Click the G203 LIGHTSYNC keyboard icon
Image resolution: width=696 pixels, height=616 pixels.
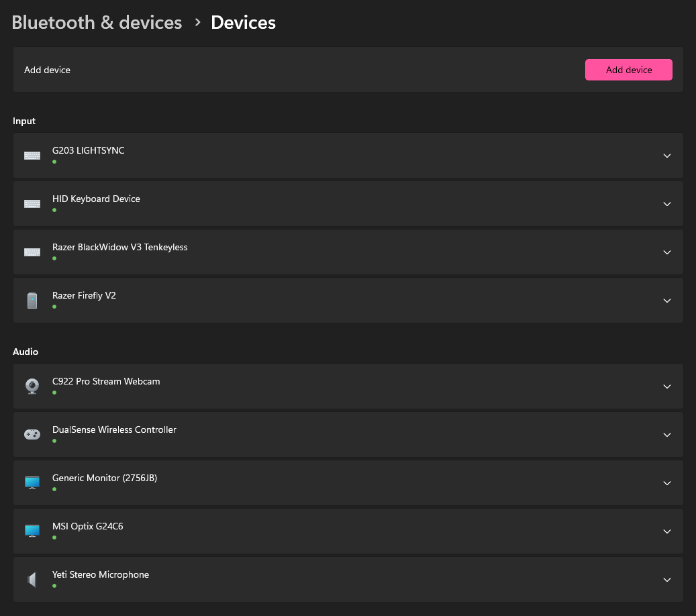click(x=32, y=156)
